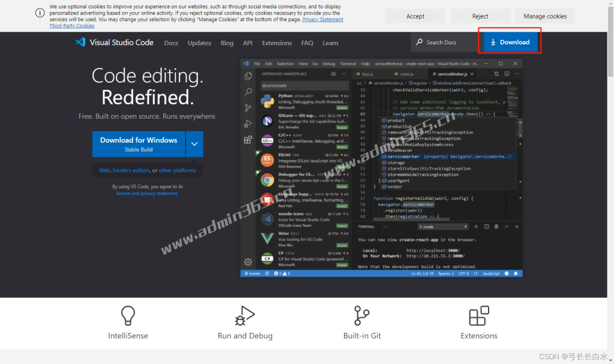
Task: Click the page scrollbar thumb
Action: pyautogui.click(x=610, y=41)
